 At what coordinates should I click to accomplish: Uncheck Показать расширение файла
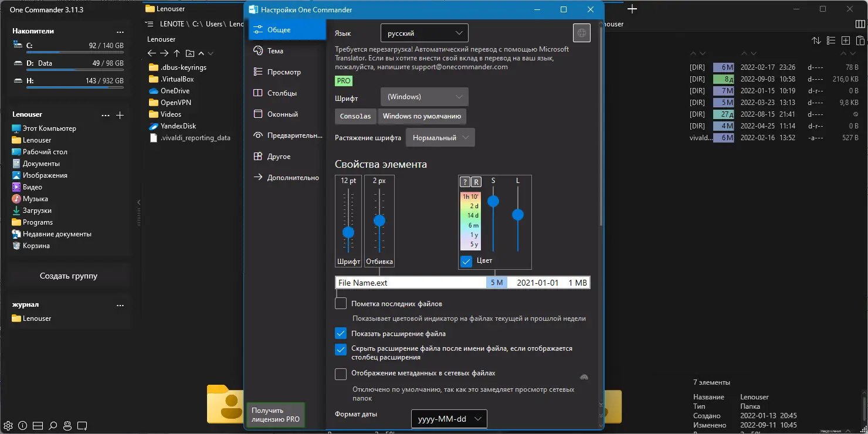[x=341, y=333]
